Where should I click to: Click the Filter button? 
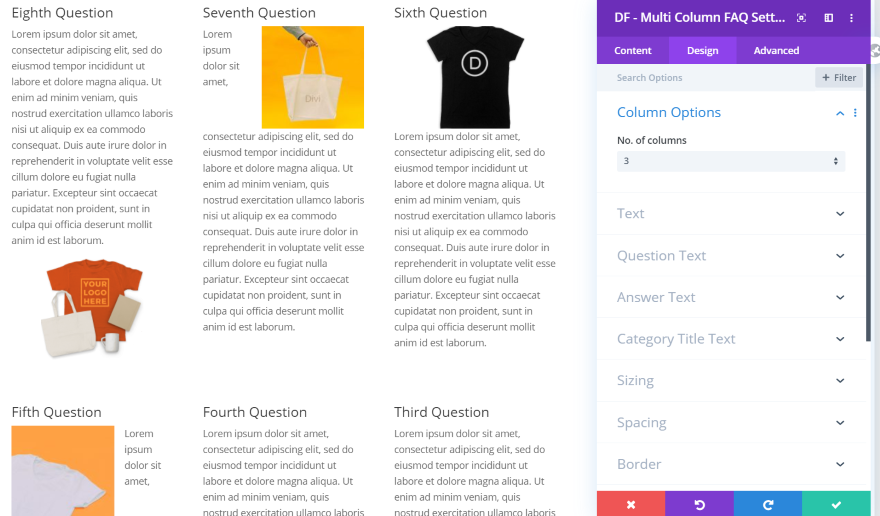[838, 77]
